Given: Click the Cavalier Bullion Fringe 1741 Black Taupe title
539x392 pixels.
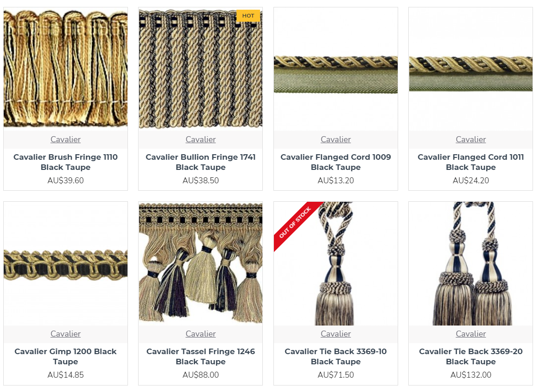Looking at the screenshot, I should (200, 162).
